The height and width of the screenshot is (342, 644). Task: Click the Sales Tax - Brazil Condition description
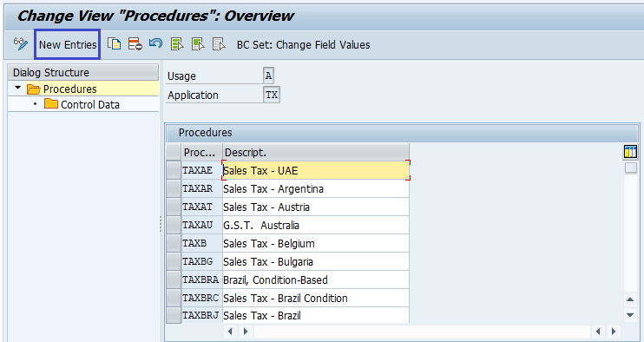[x=316, y=298]
